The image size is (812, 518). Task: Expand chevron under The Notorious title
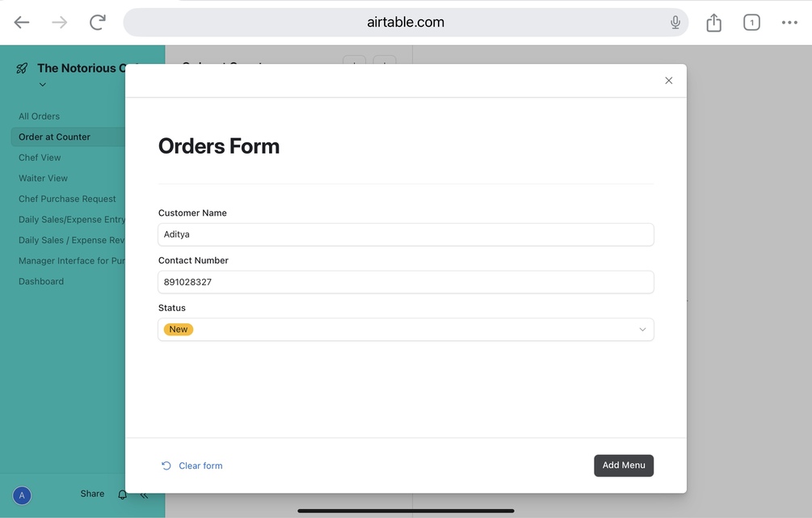tap(43, 85)
